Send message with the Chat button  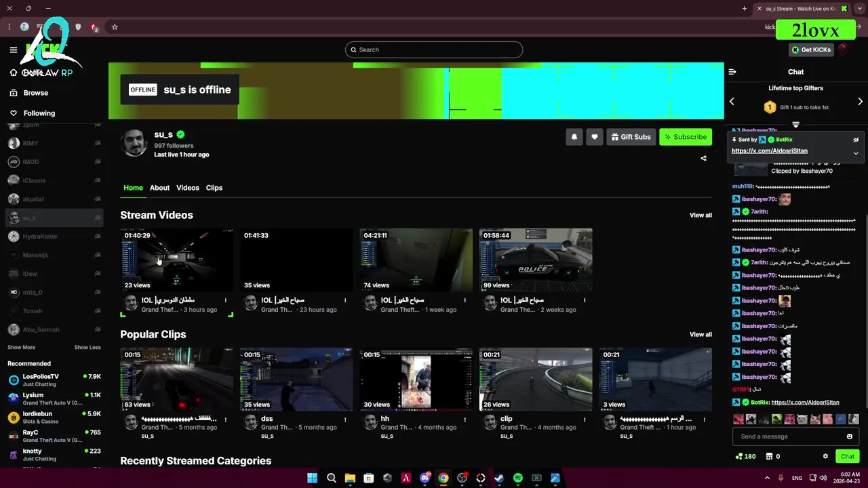[x=848, y=456]
